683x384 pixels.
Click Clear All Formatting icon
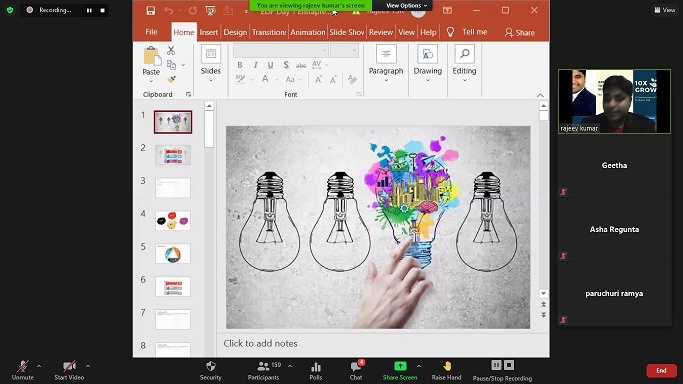click(352, 79)
